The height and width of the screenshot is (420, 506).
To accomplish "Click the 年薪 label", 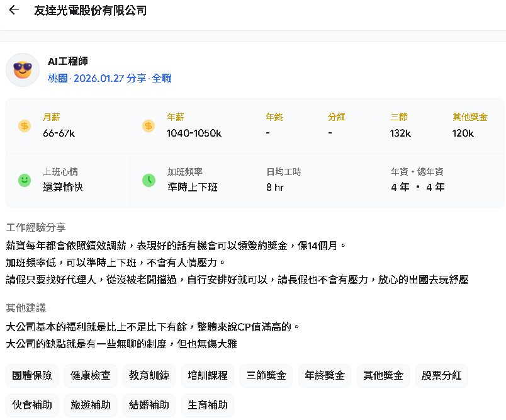I will tap(175, 117).
